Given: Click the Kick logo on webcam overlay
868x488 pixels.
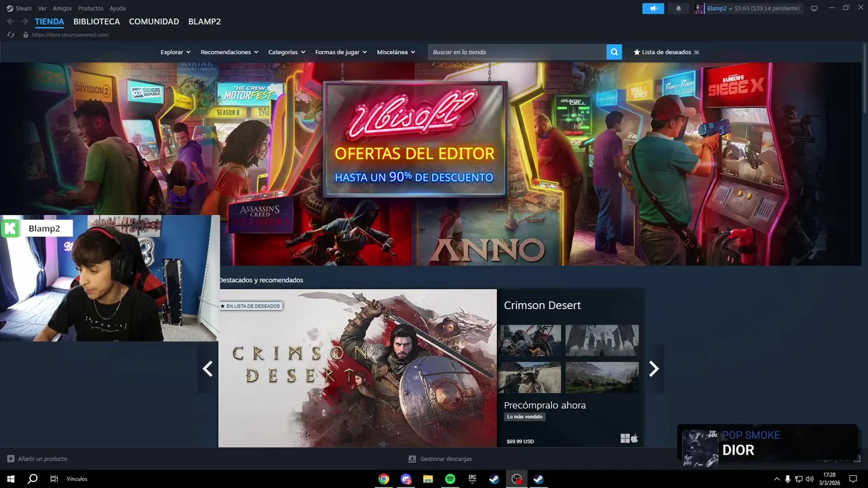Looking at the screenshot, I should 11,228.
